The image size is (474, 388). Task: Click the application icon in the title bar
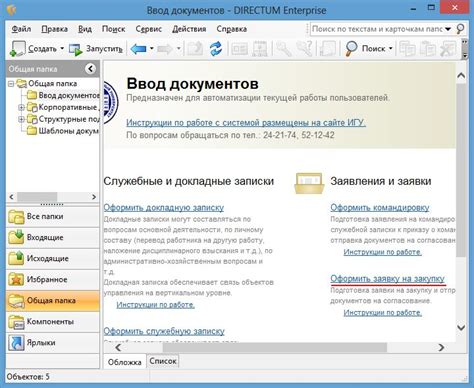12,10
